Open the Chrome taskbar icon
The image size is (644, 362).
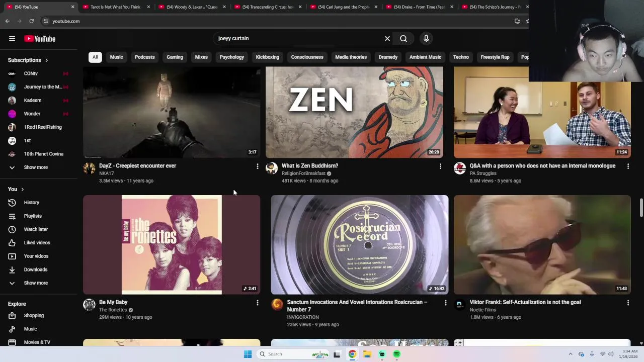coord(352,354)
